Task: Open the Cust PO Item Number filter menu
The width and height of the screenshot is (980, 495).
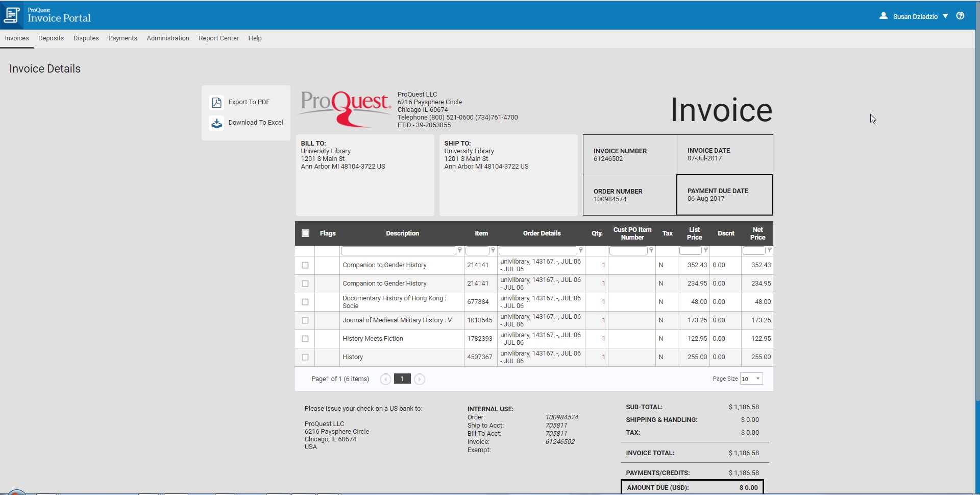Action: (651, 250)
